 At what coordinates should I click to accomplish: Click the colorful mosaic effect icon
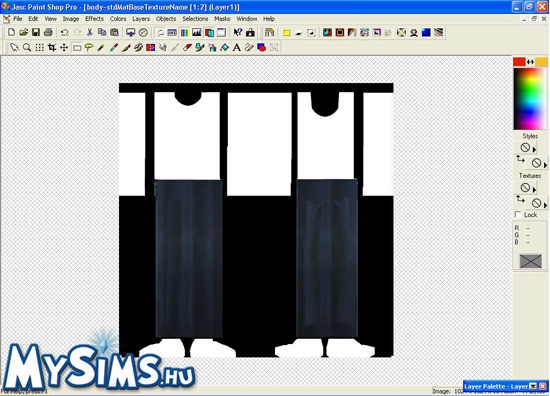pyautogui.click(x=364, y=33)
